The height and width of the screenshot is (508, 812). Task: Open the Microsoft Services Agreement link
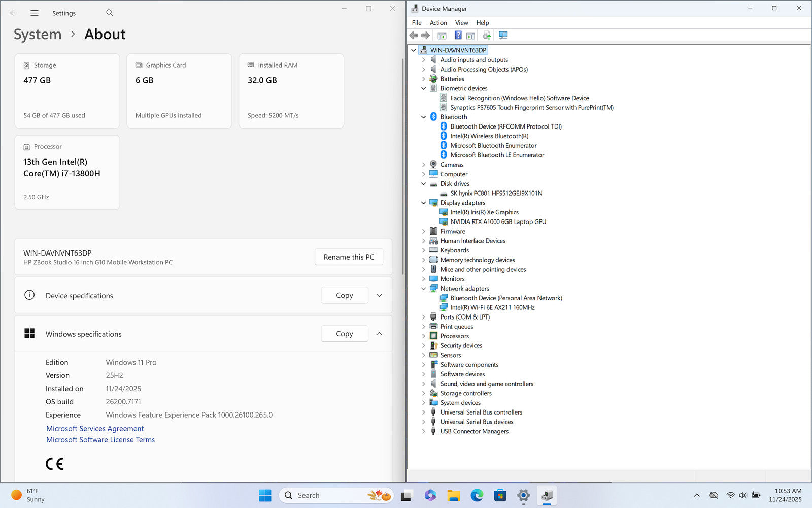[95, 429]
